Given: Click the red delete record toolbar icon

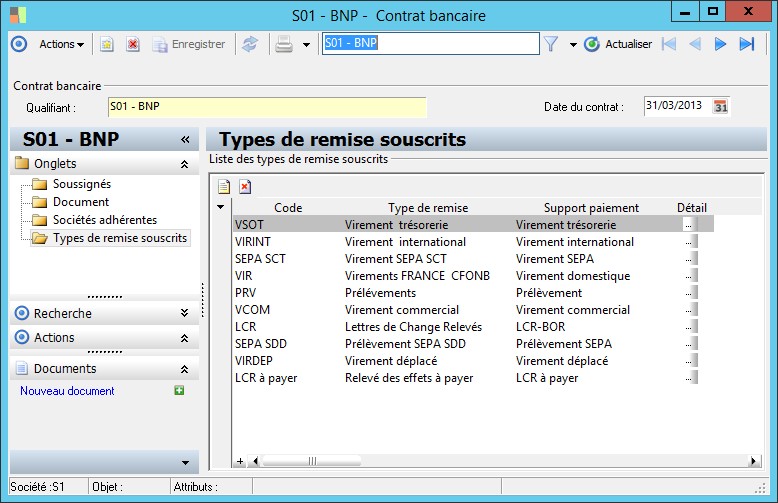Looking at the screenshot, I should [x=132, y=44].
